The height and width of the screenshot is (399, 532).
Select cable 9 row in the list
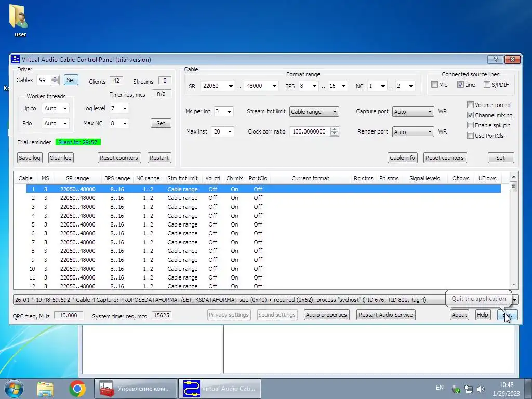tap(263, 260)
